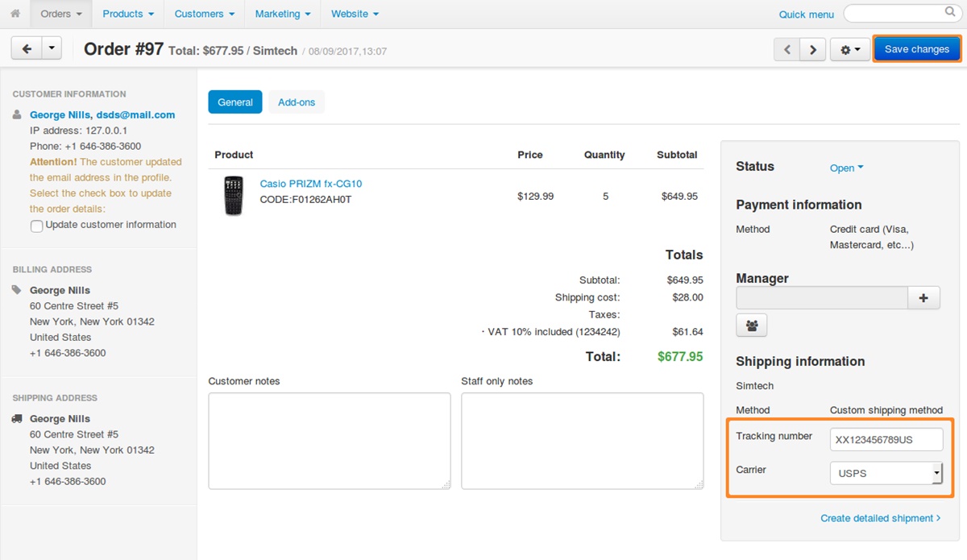This screenshot has height=560, width=967.
Task: Click the Tracking number field
Action: 886,440
